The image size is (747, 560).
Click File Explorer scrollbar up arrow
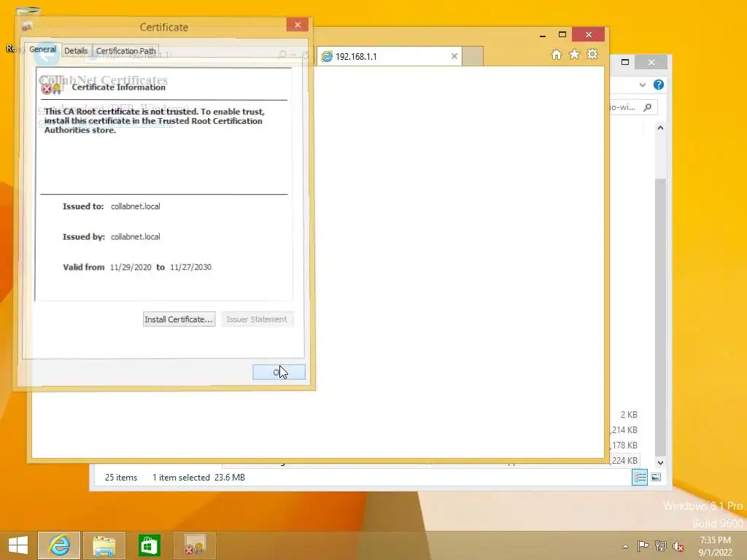click(660, 128)
